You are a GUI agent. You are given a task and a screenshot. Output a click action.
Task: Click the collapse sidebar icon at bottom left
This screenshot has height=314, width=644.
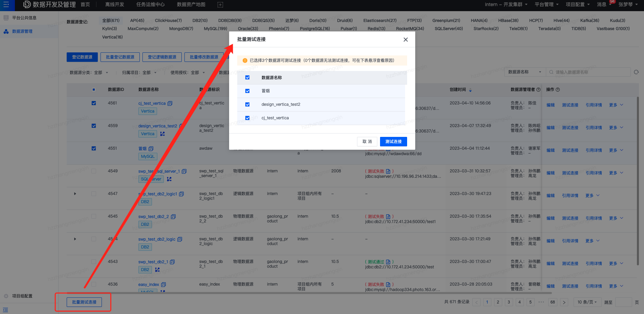(x=5, y=310)
